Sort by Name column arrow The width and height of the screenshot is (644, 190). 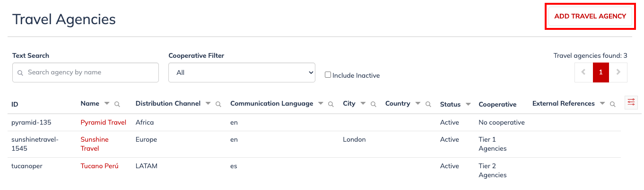tap(106, 104)
